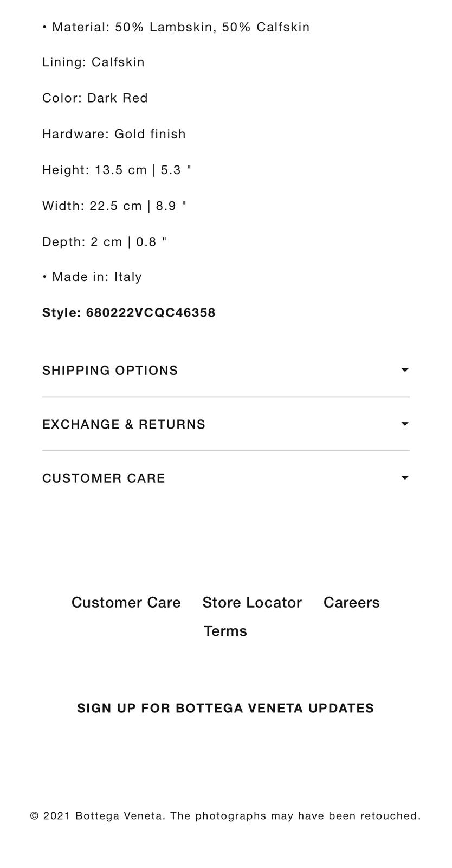This screenshot has width=452, height=868.
Task: Click the Shipping Options dropdown arrow
Action: point(404,370)
